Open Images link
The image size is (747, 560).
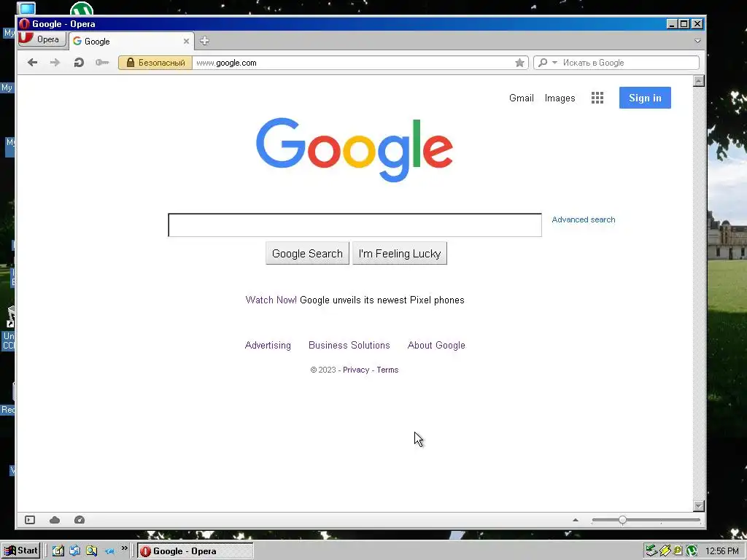coord(560,98)
